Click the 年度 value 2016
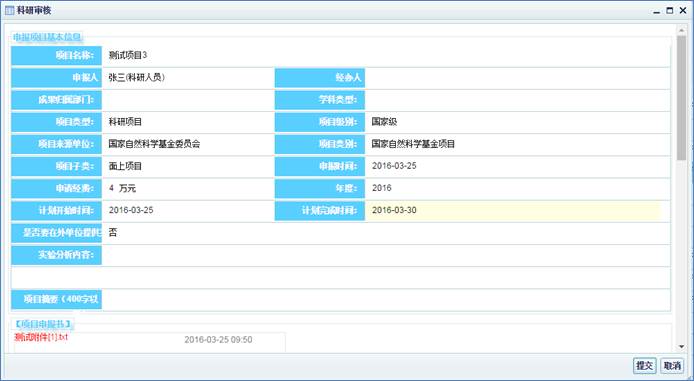The image size is (694, 381). 382,188
